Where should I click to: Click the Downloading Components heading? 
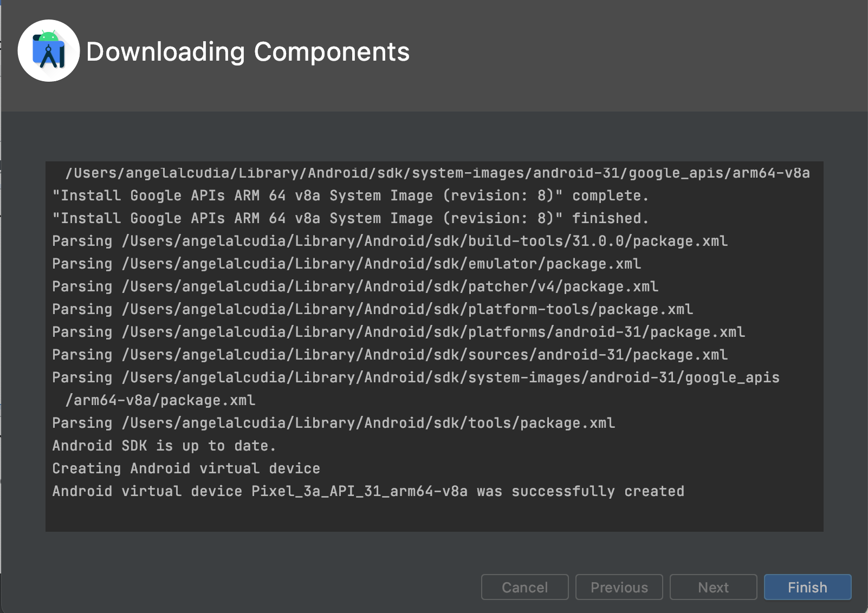click(x=248, y=52)
